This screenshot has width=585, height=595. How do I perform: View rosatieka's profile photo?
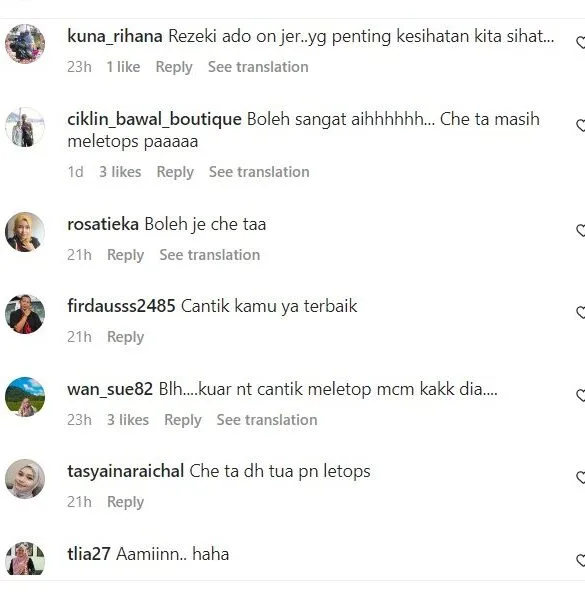coord(25,232)
